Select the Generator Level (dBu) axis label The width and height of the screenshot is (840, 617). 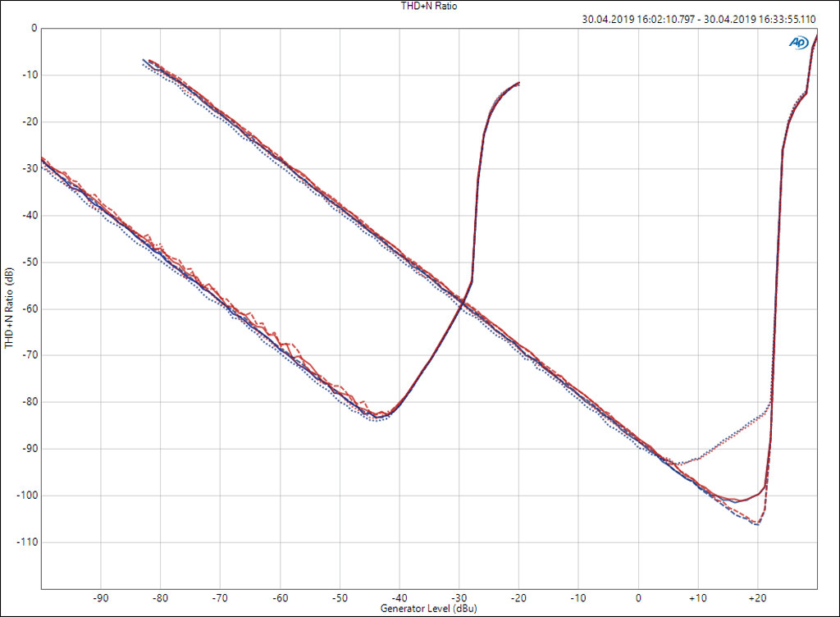click(428, 609)
